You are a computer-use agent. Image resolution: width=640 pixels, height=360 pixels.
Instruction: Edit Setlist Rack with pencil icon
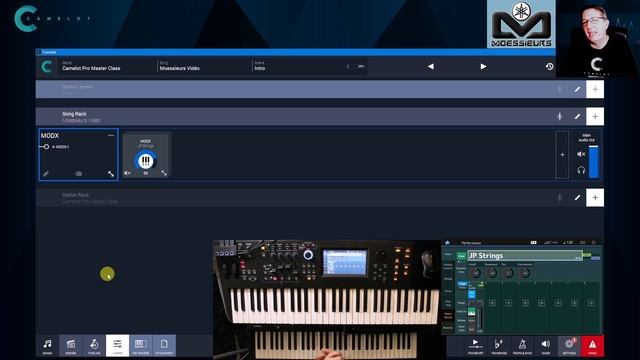coord(577,198)
